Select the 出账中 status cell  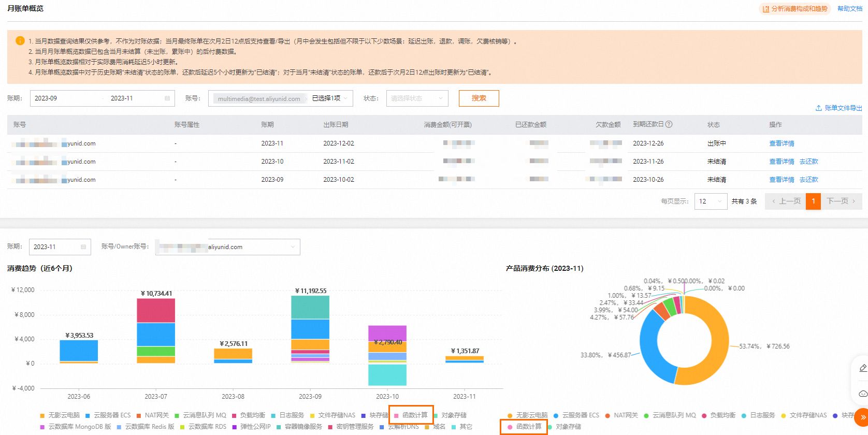coord(717,143)
